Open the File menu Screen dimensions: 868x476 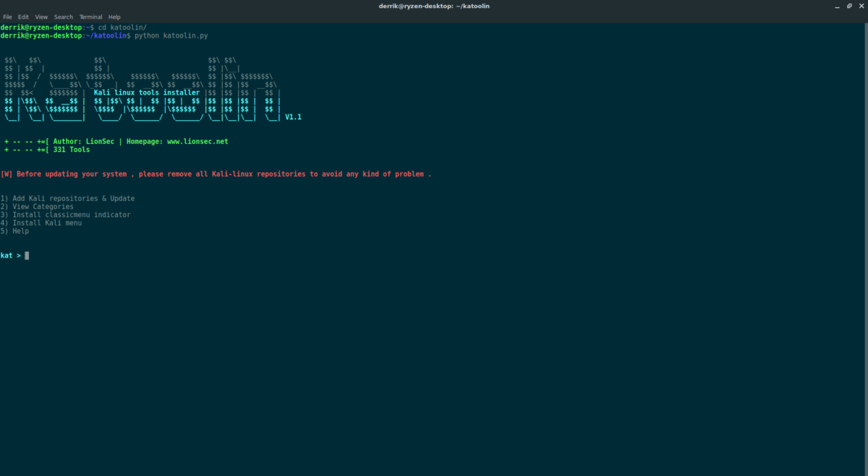7,17
